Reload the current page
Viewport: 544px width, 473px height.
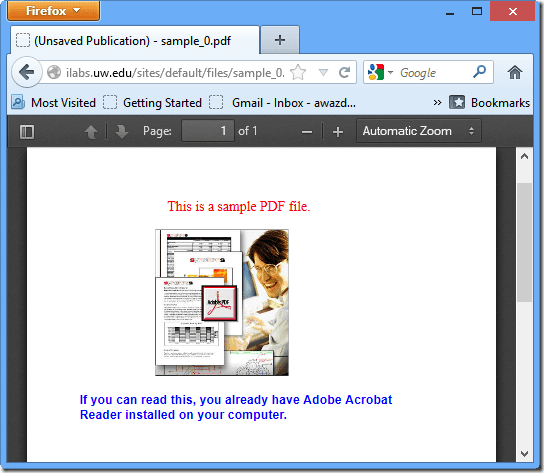coord(344,73)
